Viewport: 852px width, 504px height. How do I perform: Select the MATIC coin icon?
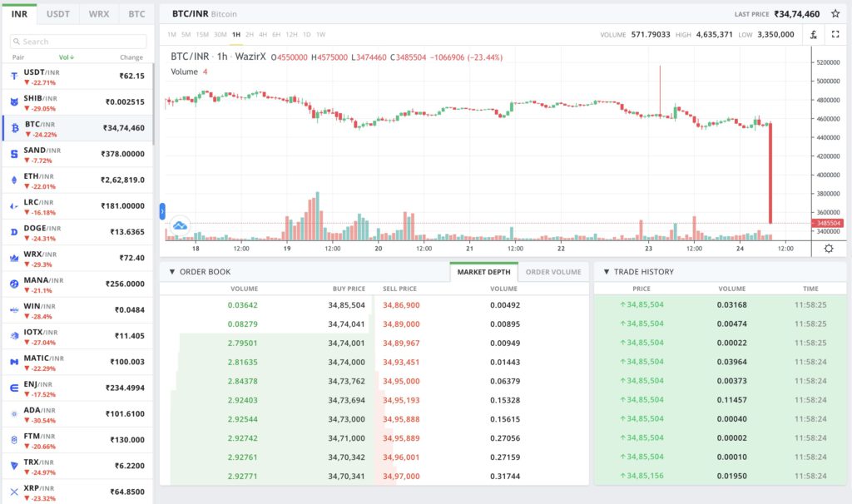point(14,363)
